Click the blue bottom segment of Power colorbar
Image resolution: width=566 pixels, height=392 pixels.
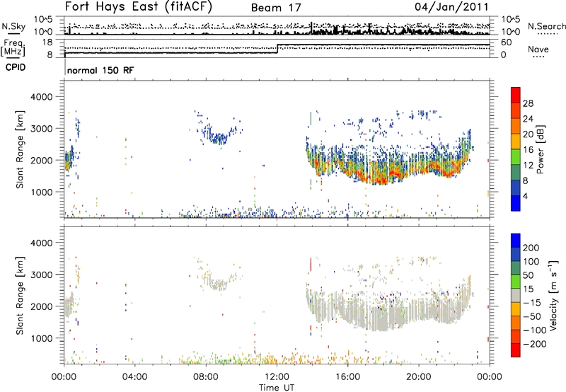coord(516,203)
